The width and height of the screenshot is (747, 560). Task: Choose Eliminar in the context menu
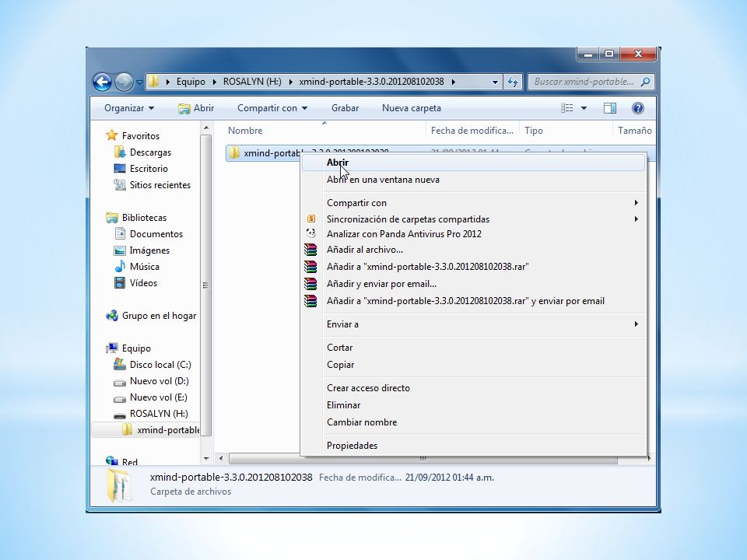474,405
